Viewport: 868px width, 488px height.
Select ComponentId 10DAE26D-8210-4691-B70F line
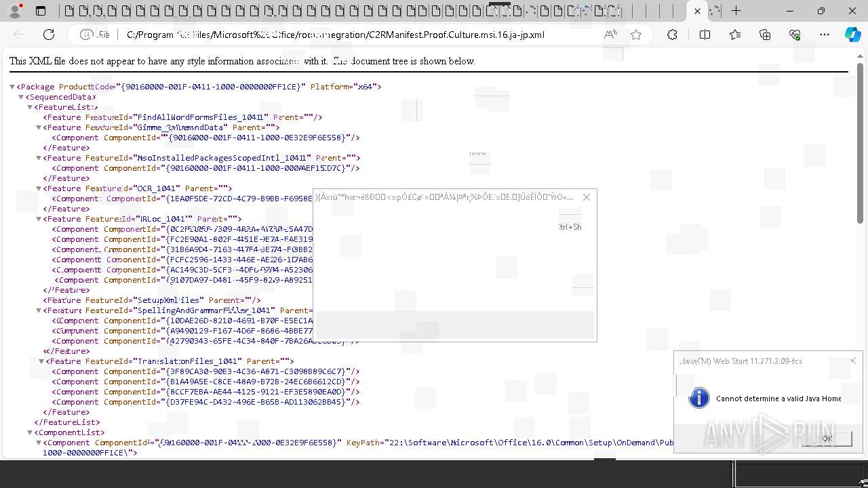(x=182, y=321)
